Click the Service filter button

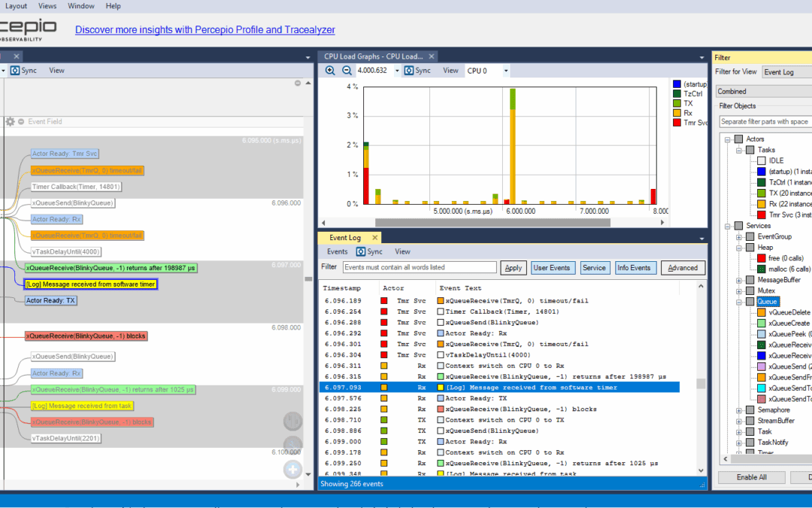[x=594, y=268]
